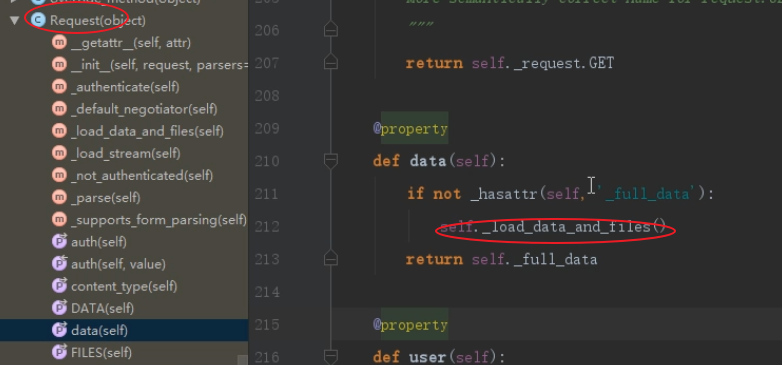Click 'def data(self):' in the editor
Viewport: 782px width, 365px height.
[439, 162]
